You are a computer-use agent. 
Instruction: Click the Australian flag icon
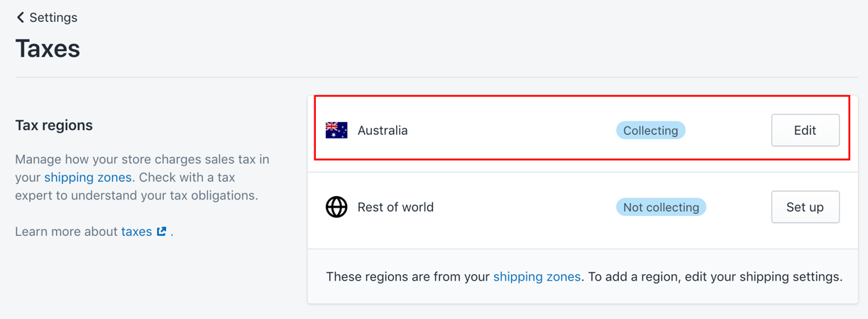click(336, 130)
